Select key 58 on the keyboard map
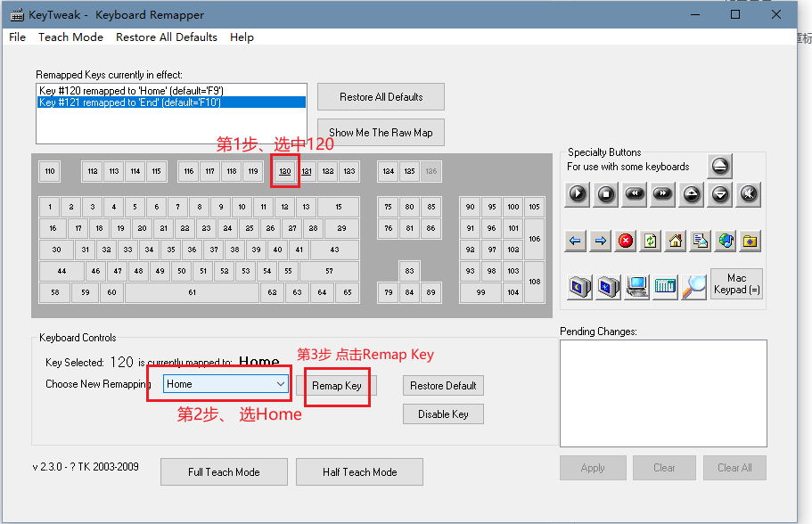The image size is (812, 524). coord(55,292)
